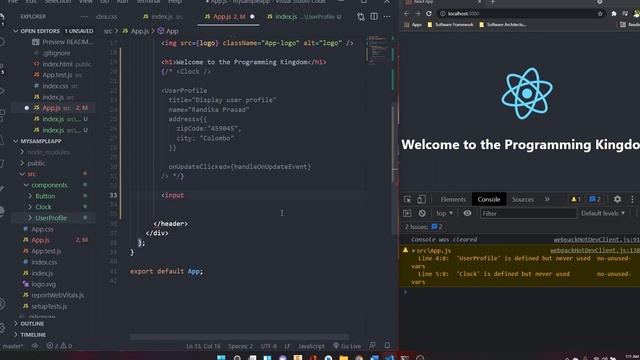Click the feedback icon in VS Code status bar
Viewport: 640px width, 360px height.
[x=372, y=346]
